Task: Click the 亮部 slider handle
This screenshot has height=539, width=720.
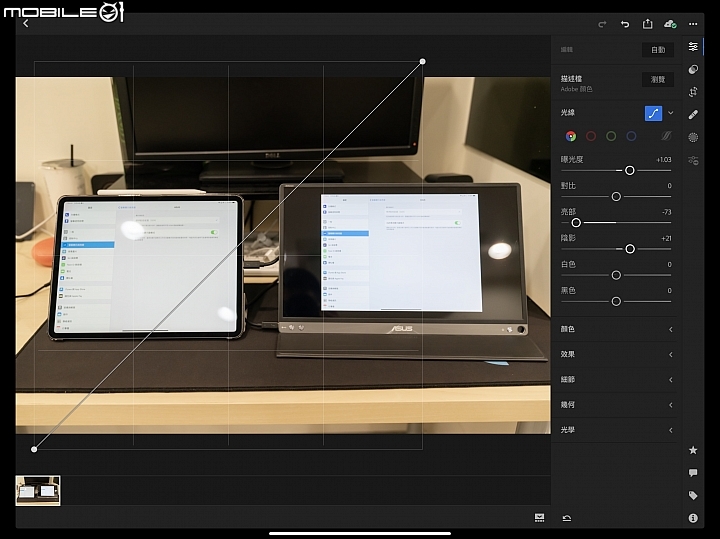Action: point(576,223)
